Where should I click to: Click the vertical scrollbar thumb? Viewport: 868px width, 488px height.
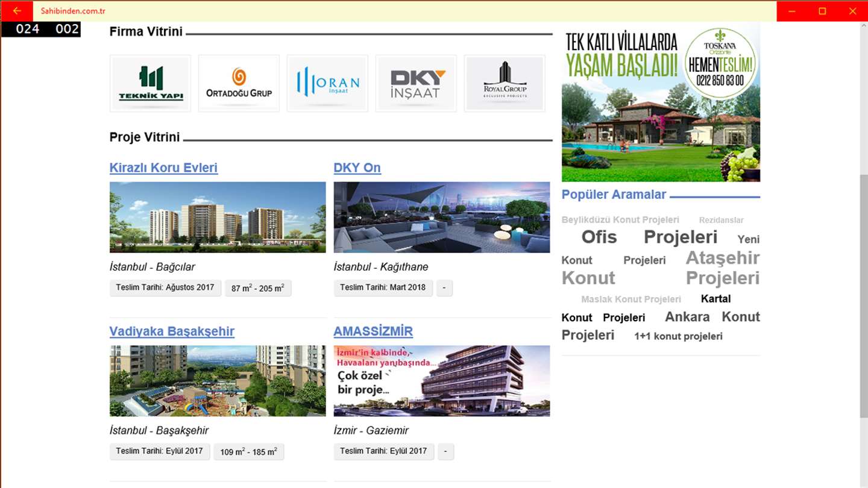863,296
